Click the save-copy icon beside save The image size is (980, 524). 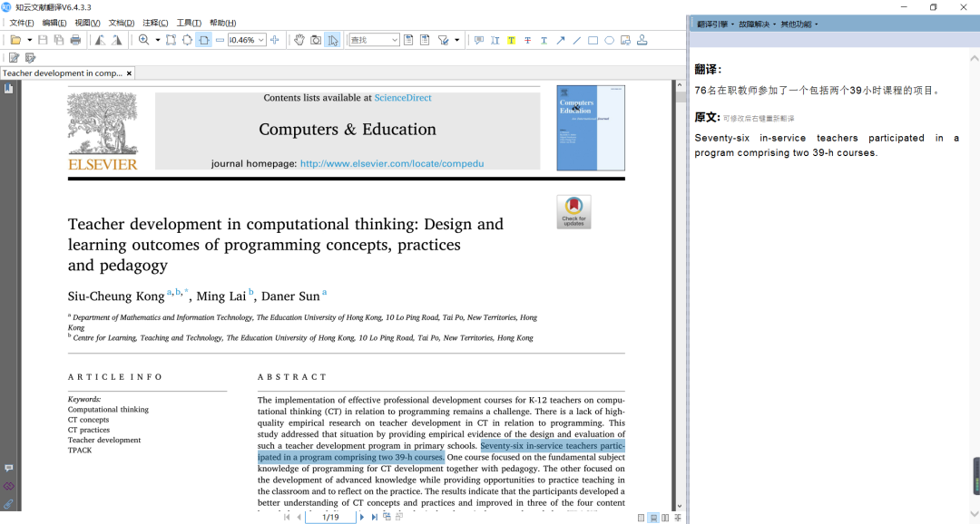59,40
